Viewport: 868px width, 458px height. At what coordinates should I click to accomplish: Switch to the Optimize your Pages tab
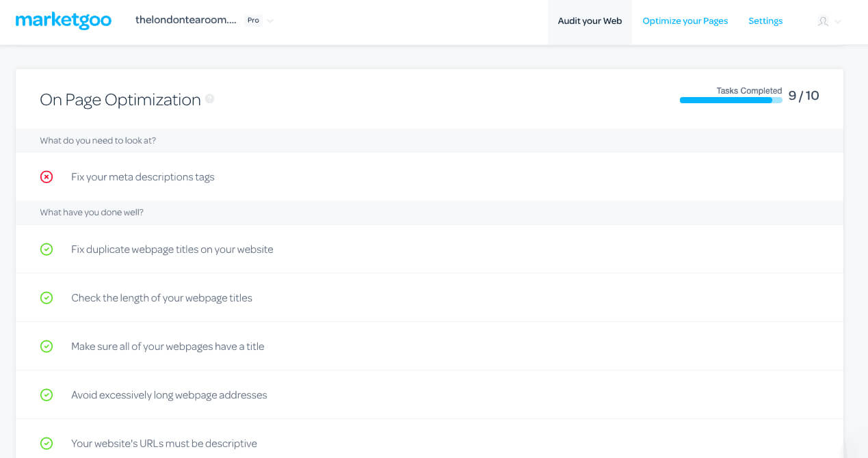[x=685, y=21]
